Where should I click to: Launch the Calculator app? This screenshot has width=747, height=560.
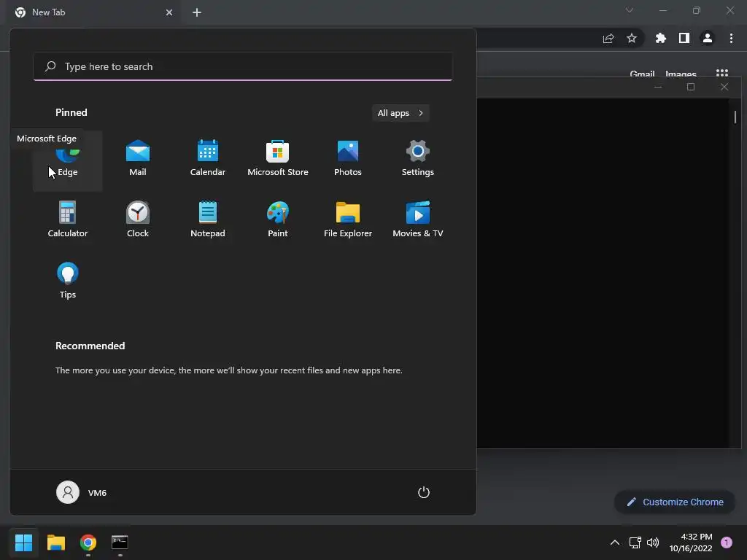[x=68, y=219]
